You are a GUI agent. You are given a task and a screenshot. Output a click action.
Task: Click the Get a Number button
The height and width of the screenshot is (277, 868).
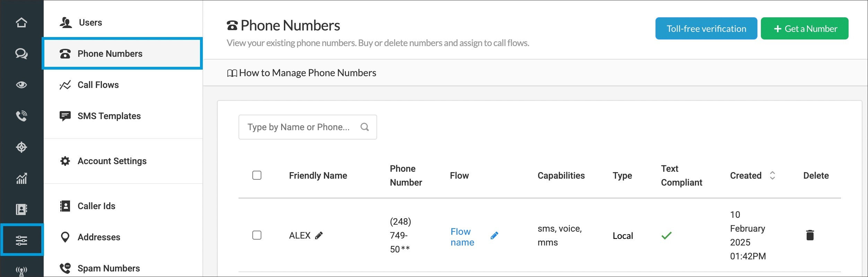[x=804, y=28]
